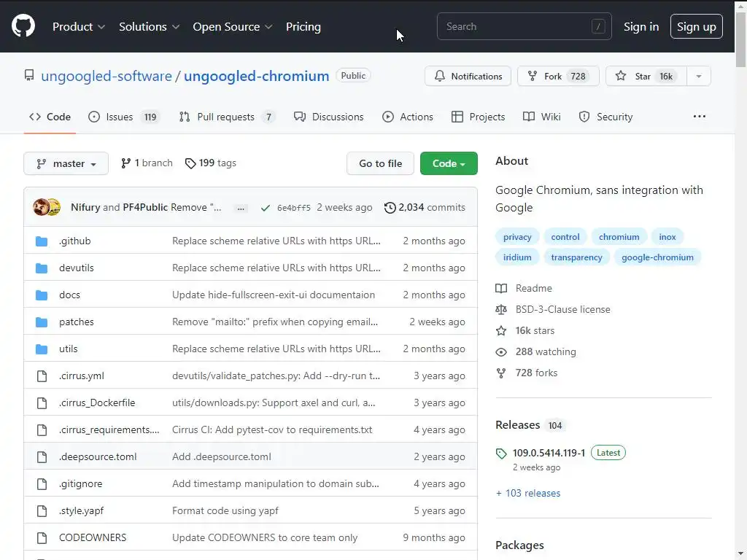The image size is (747, 560).
Task: Switch to the Code tab
Action: [50, 117]
